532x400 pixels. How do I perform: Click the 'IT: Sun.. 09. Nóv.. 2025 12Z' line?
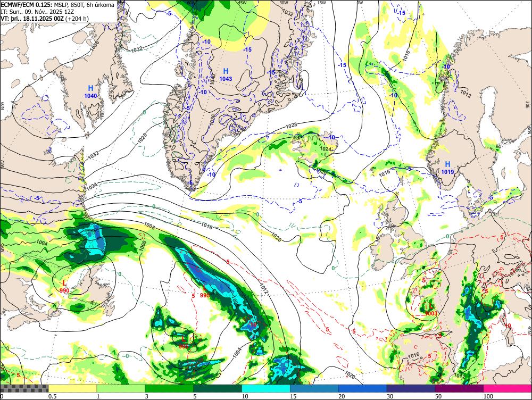click(x=37, y=12)
